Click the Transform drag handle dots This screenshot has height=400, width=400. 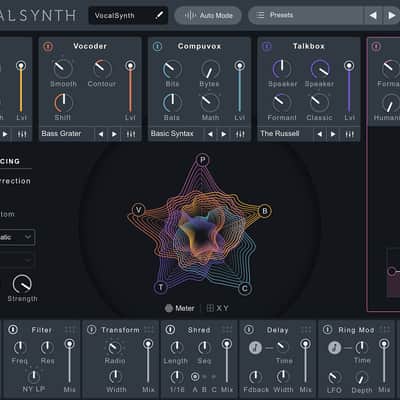pos(149,330)
